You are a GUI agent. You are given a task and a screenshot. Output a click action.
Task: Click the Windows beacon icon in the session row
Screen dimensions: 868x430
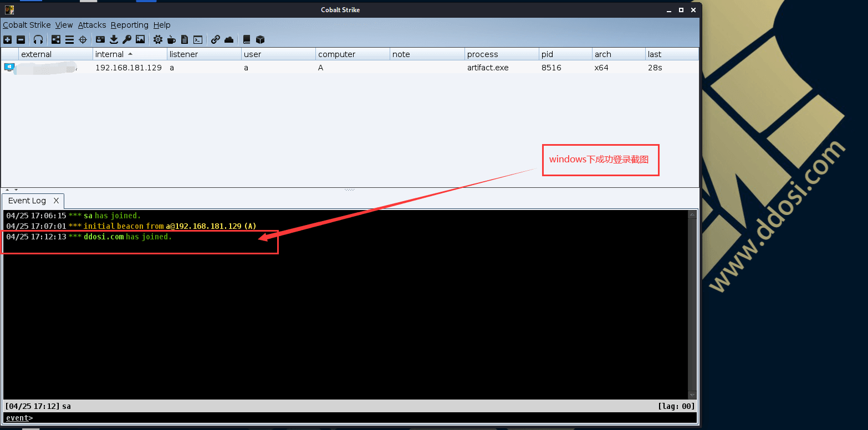9,67
